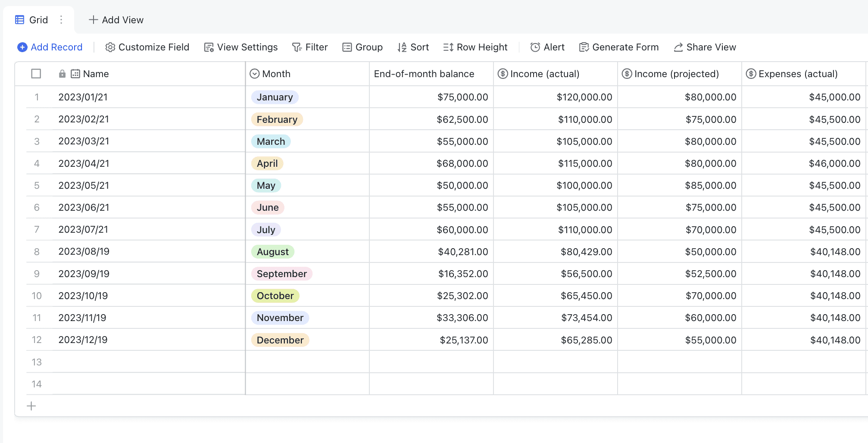Open the Row Height menu

pyautogui.click(x=475, y=47)
